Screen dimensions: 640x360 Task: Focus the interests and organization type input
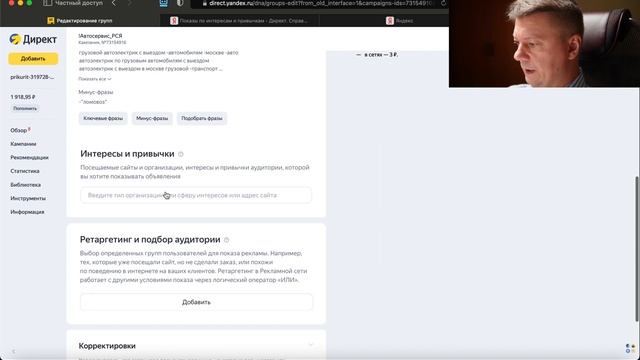[x=196, y=196]
